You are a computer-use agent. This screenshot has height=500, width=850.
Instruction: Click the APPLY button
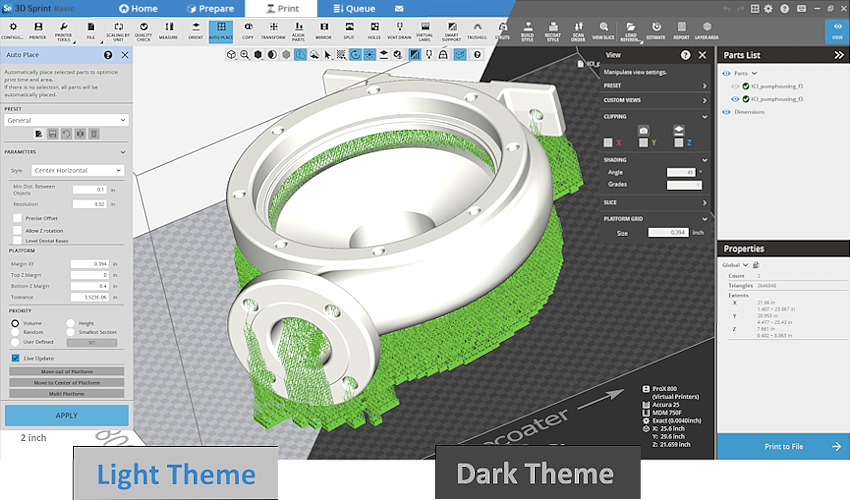coord(66,415)
